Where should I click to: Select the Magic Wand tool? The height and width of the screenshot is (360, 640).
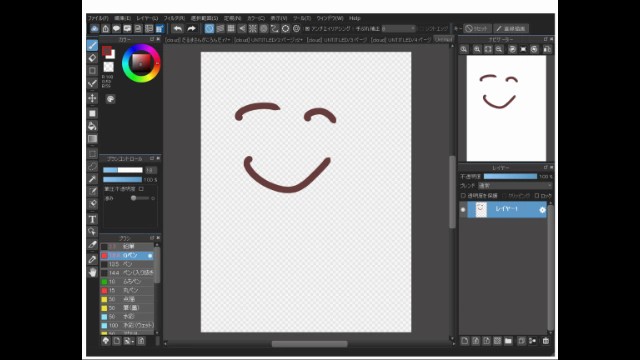coord(93,179)
